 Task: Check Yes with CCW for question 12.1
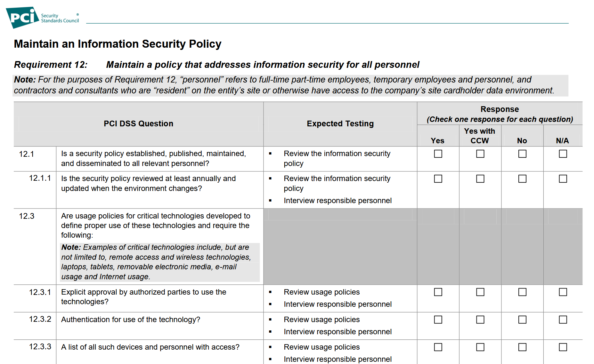click(480, 154)
